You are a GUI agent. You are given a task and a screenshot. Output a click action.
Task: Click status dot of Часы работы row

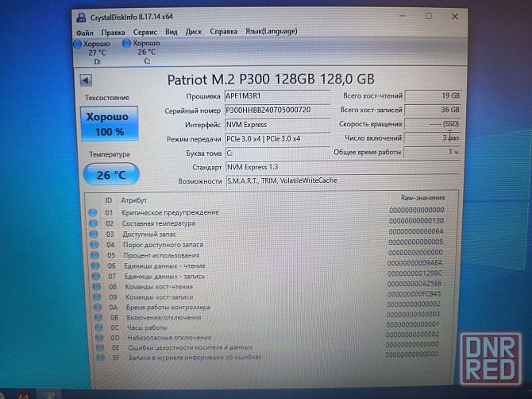click(98, 327)
